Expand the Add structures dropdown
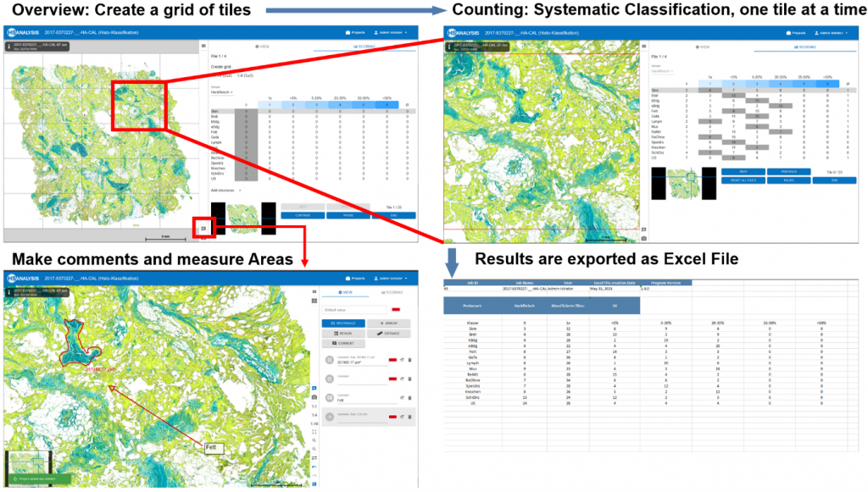868x492 pixels. (227, 191)
